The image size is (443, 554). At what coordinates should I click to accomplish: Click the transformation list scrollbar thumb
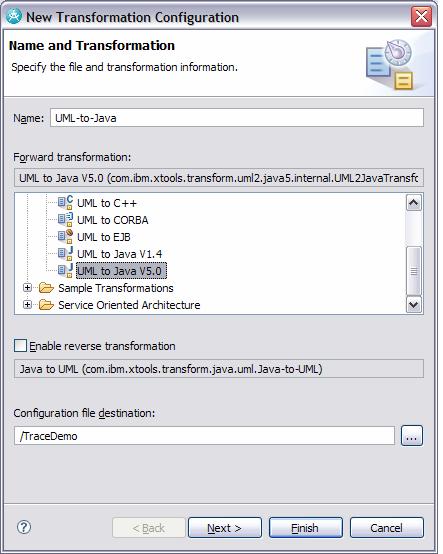click(414, 271)
